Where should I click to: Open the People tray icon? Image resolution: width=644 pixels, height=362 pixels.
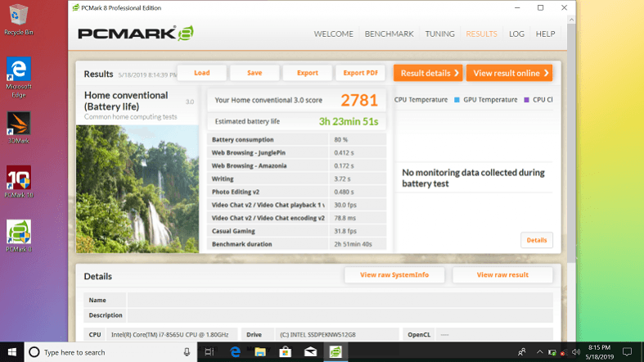521,352
